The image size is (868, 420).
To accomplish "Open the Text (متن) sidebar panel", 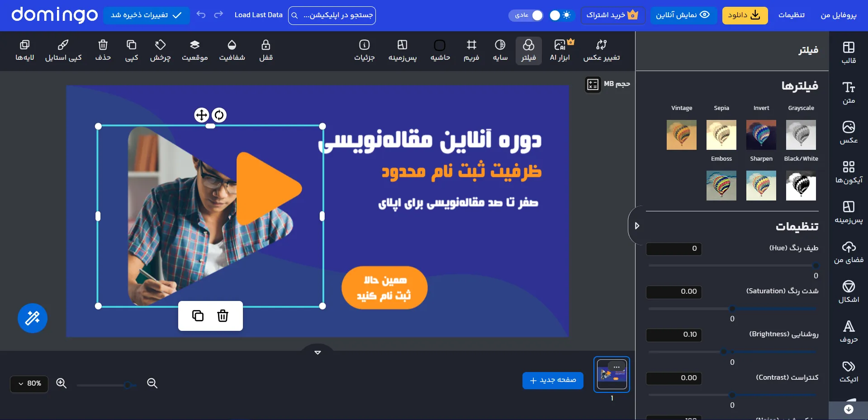I will coord(849,92).
